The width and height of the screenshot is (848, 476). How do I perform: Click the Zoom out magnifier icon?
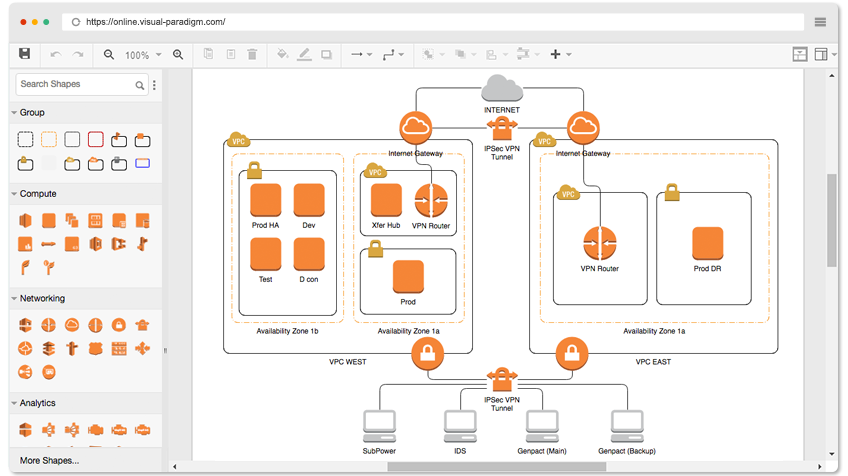coord(109,55)
